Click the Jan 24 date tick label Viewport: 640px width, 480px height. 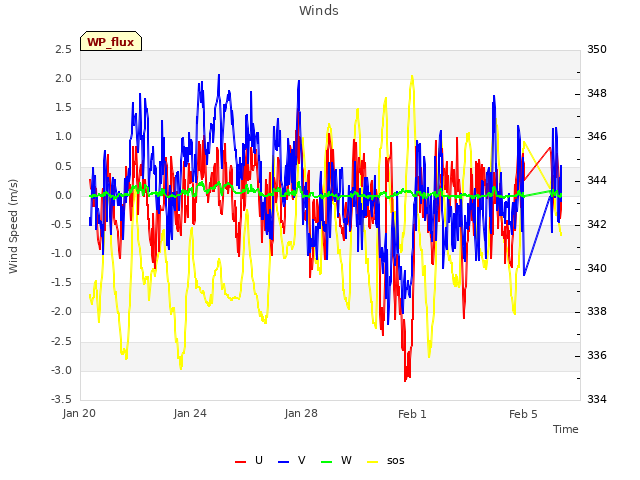(190, 413)
